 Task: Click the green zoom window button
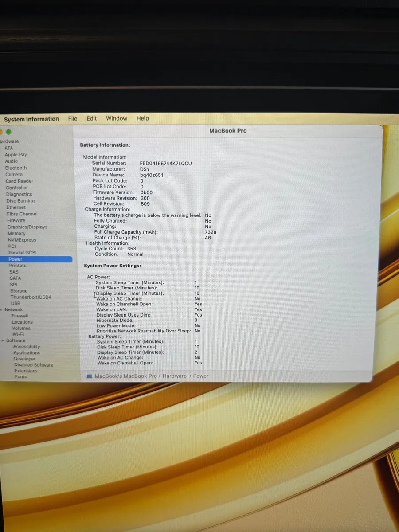click(8, 132)
